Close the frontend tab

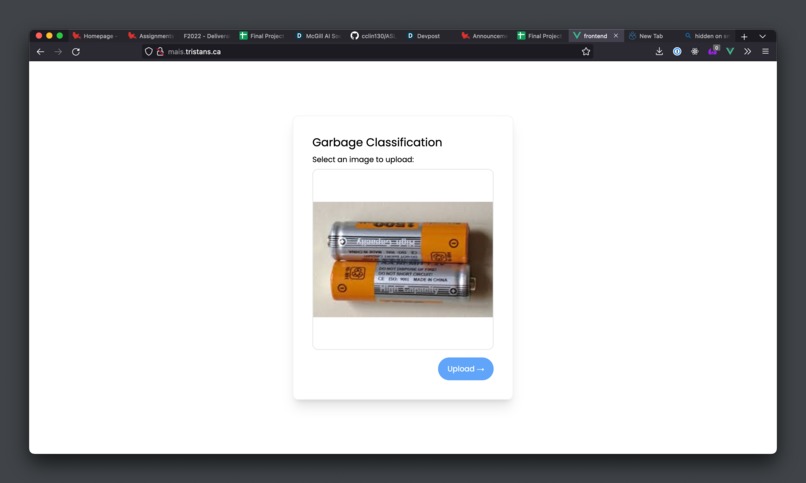coord(616,35)
